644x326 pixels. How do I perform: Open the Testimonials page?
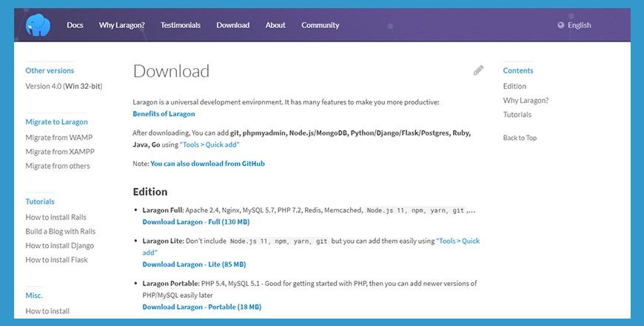click(181, 25)
